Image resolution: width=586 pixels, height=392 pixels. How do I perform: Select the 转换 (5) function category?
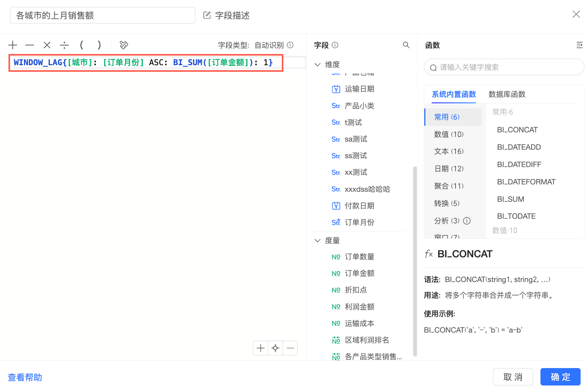coord(453,203)
